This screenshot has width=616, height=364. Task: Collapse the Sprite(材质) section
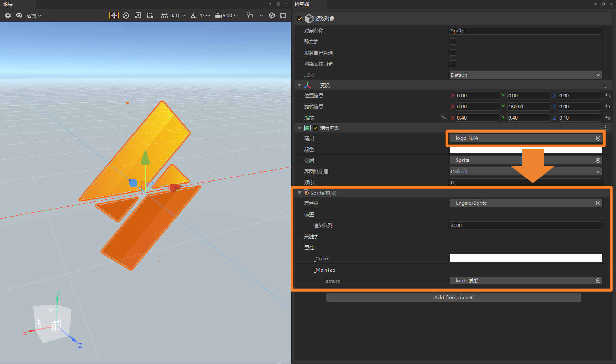click(x=299, y=193)
